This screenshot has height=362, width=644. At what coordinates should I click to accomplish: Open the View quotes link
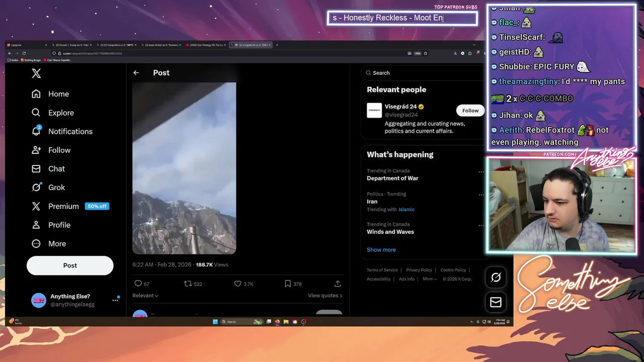pos(325,296)
